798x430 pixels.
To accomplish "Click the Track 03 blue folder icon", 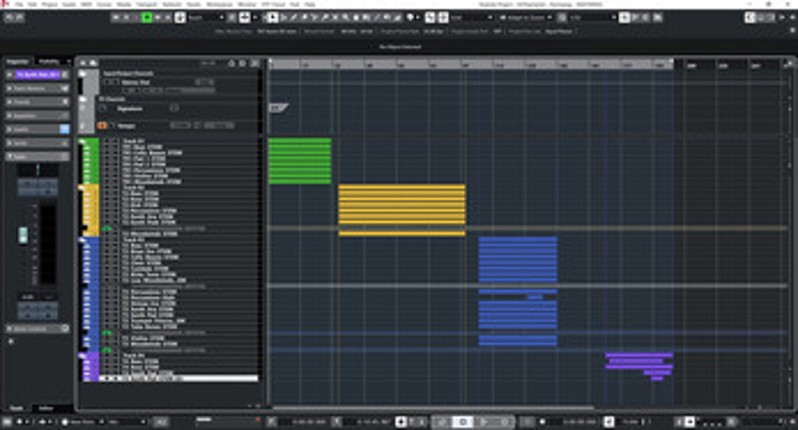I will (82, 240).
